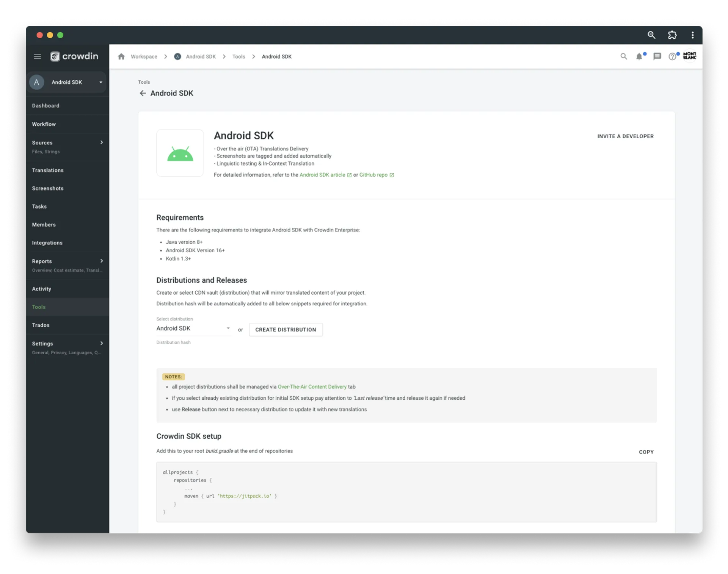Click the Crowdin logo

74,56
